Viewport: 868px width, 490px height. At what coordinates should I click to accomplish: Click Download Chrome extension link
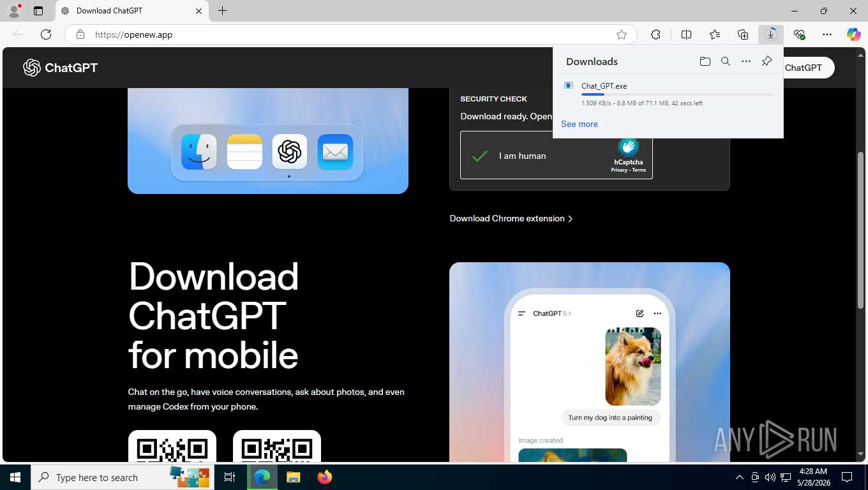[x=511, y=218]
